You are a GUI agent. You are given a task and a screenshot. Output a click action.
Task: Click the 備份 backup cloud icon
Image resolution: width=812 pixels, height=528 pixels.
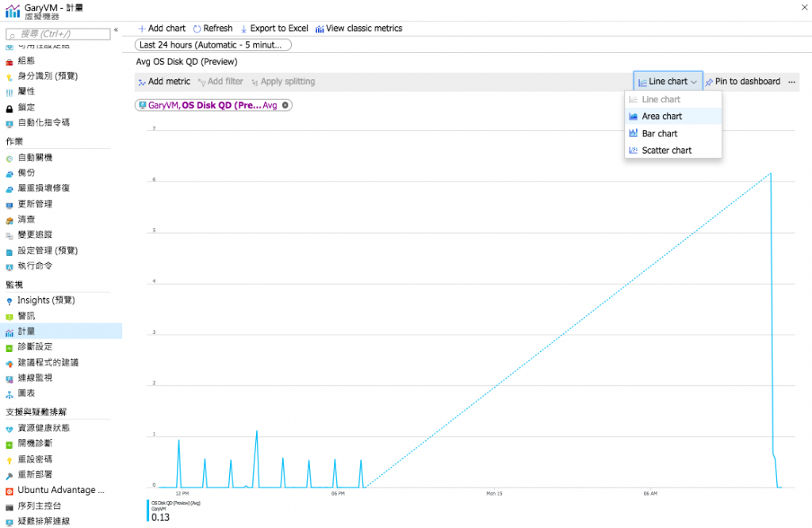click(x=10, y=174)
